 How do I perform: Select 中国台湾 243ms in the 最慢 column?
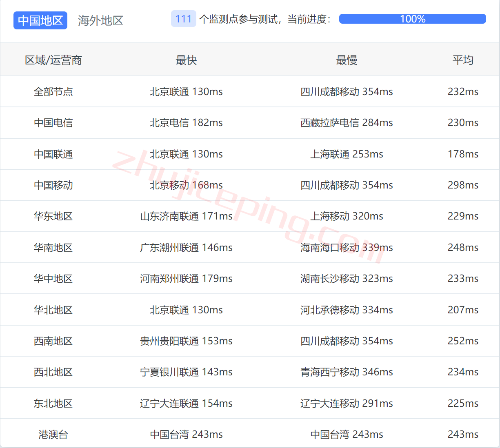pos(347,435)
